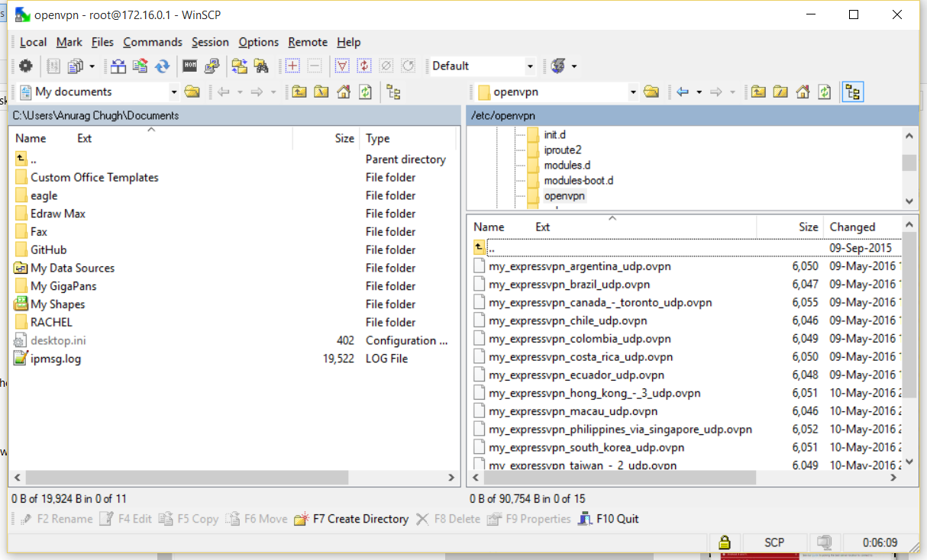Open session in PuTTY icon
The image size is (927, 560).
click(212, 66)
